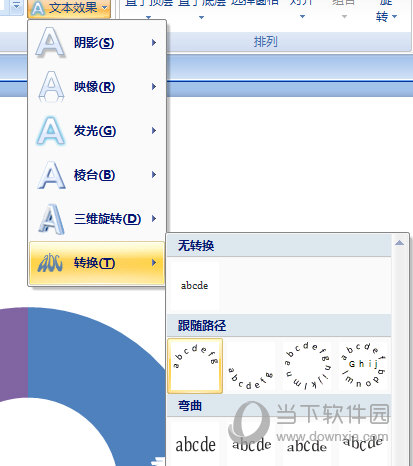413x466 pixels.
Task: Click the 3D rotation letter A icon
Action: pos(51,219)
